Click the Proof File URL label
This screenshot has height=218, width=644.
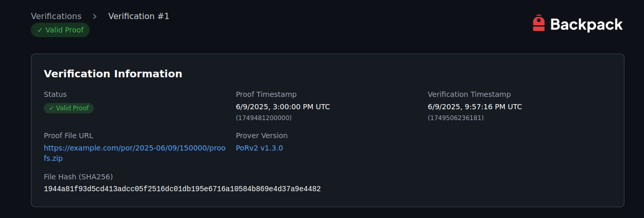coord(69,136)
